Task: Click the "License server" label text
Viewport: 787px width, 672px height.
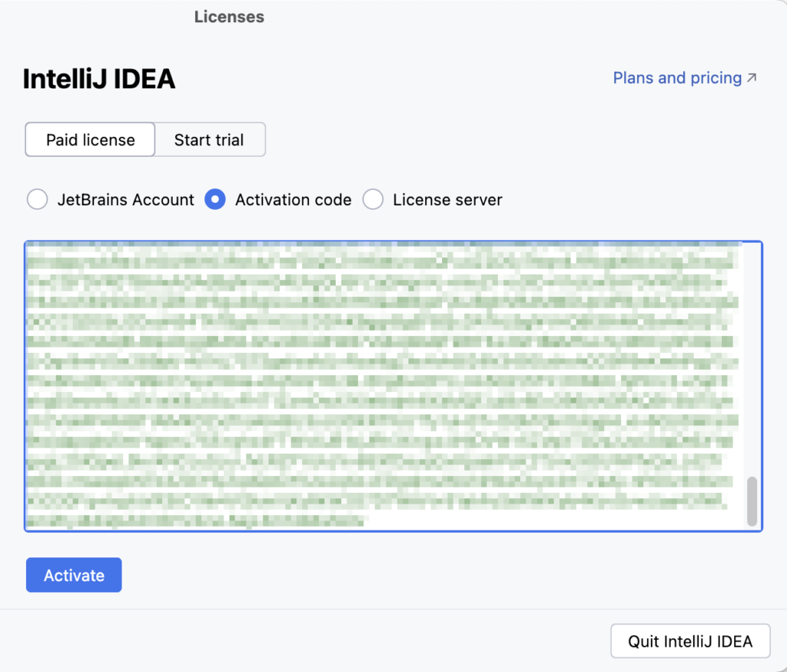Action: pos(447,200)
